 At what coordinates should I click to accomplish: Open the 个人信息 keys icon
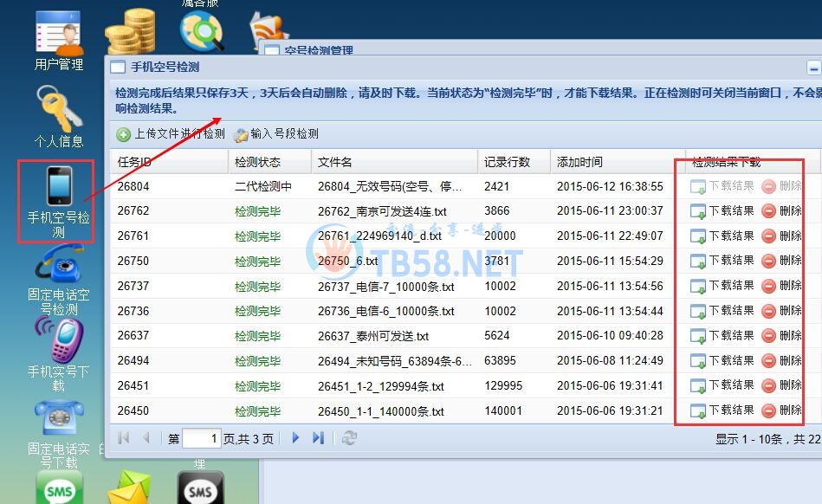pos(59,118)
